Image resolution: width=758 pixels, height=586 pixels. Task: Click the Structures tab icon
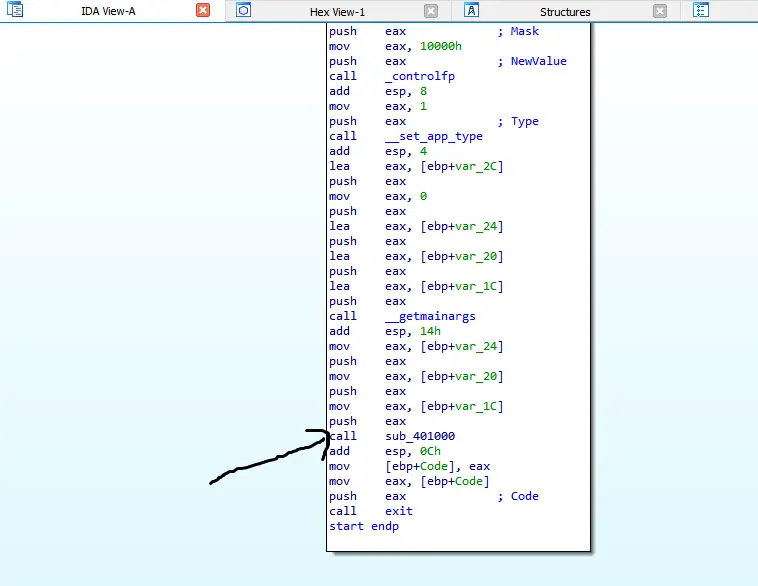click(471, 10)
